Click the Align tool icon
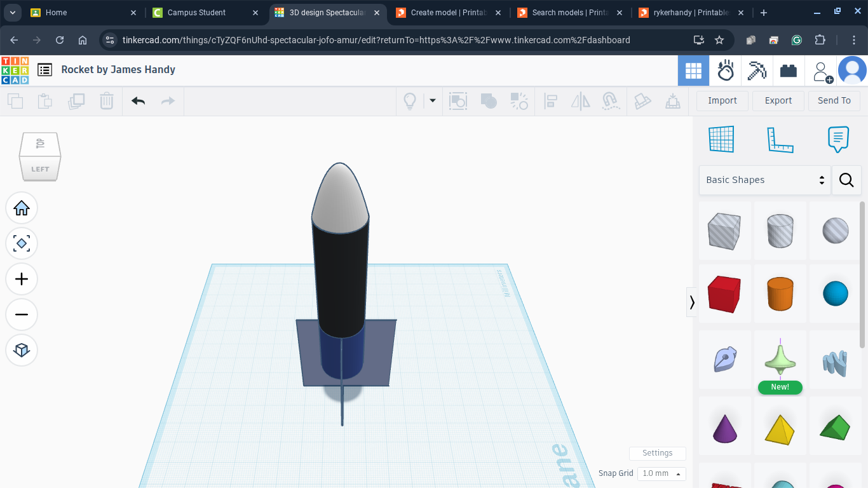This screenshot has width=868, height=488. pyautogui.click(x=550, y=101)
